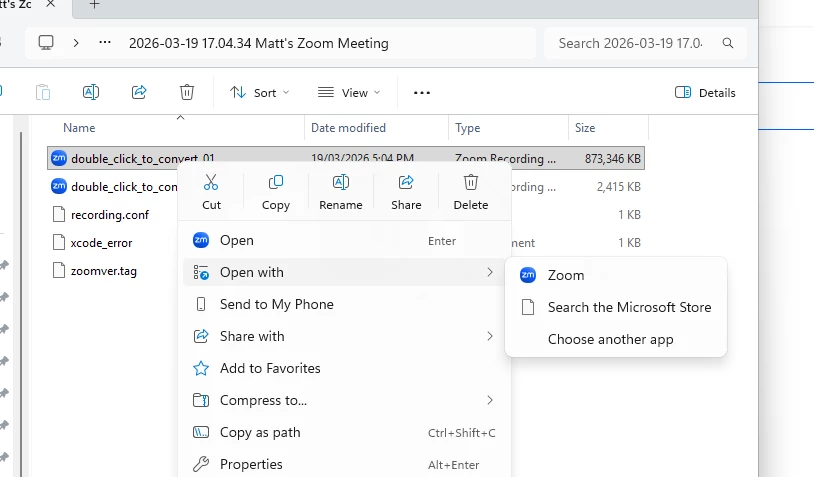Open Properties from context menu
Viewport: 814px width, 477px height.
[x=344, y=464]
